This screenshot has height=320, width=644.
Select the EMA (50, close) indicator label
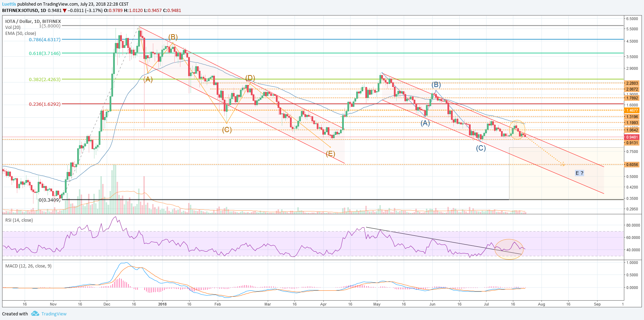(x=20, y=33)
